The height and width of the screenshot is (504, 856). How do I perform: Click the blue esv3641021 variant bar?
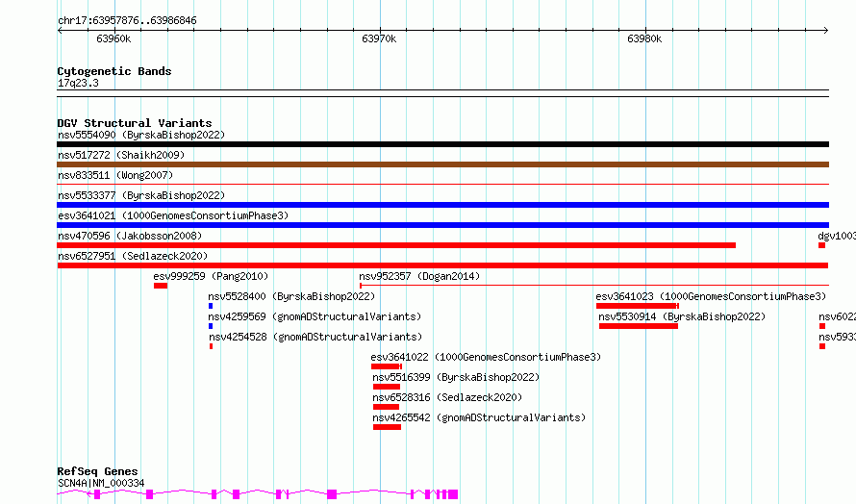[x=442, y=225]
